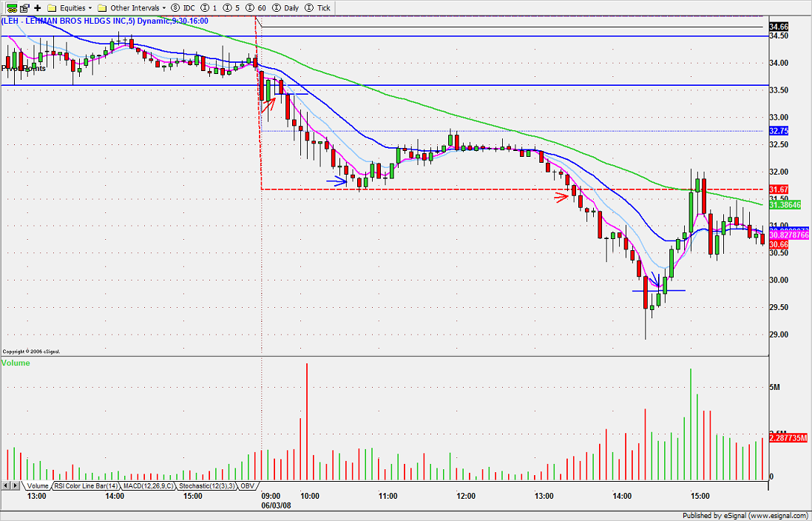Select the Volume study tab

(x=37, y=486)
